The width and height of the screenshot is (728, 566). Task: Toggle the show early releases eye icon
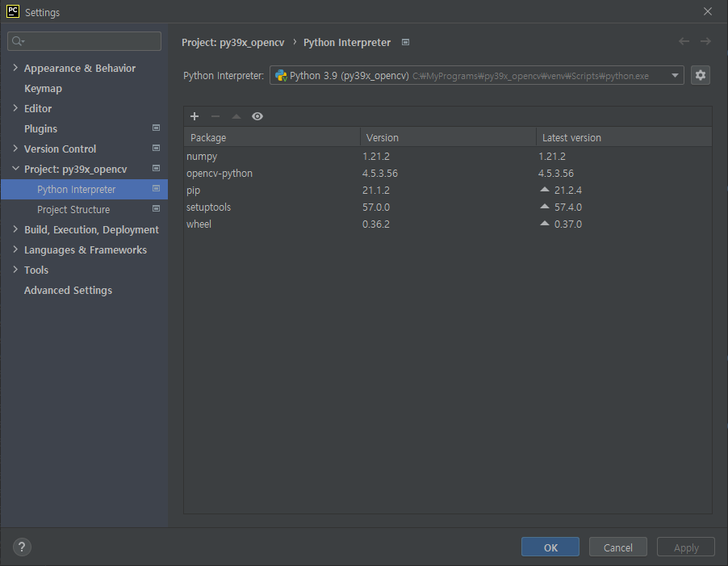tap(257, 116)
